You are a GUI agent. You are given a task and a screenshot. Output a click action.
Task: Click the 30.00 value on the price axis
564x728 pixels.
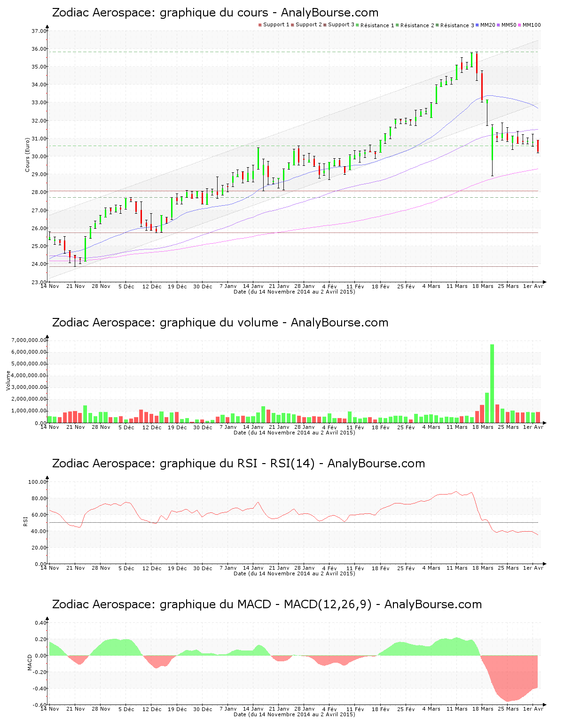[39, 156]
